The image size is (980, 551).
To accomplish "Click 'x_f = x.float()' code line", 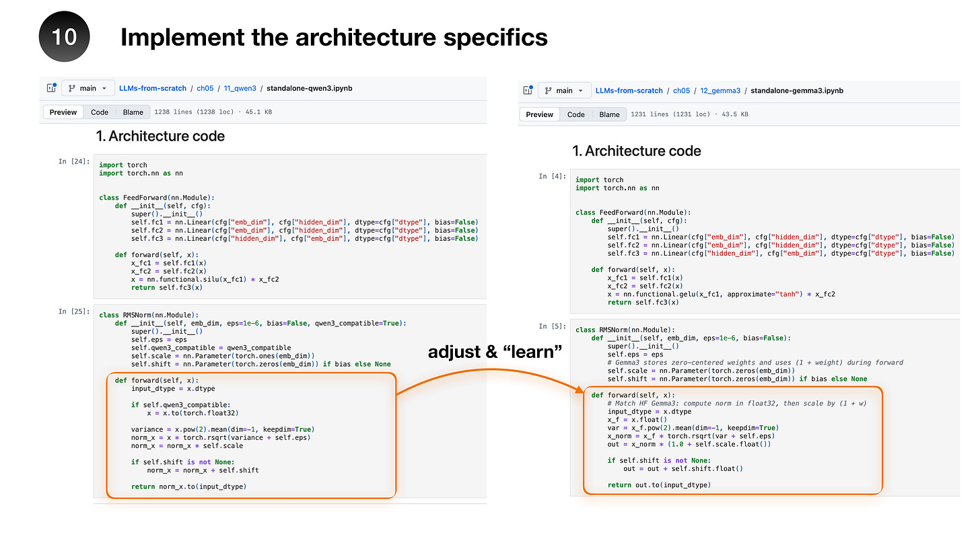I will click(637, 420).
